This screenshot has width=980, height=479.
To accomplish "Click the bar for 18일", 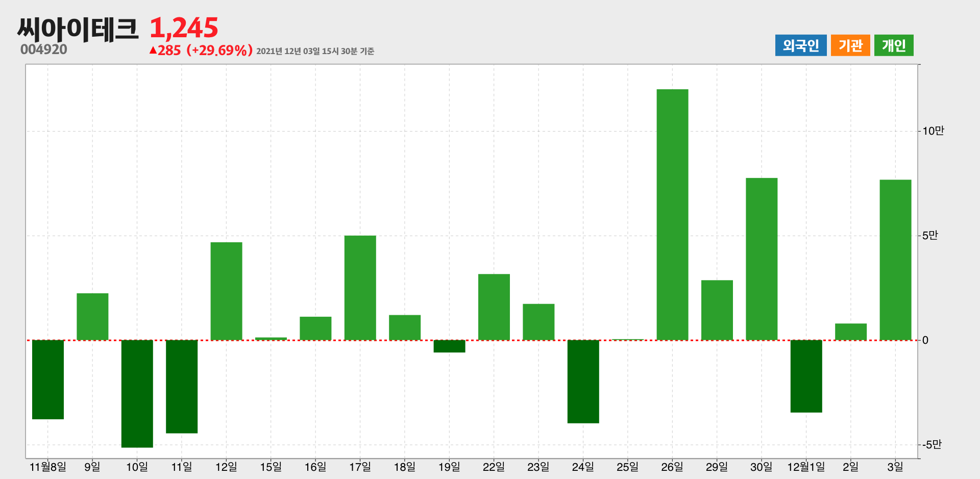I will point(405,327).
